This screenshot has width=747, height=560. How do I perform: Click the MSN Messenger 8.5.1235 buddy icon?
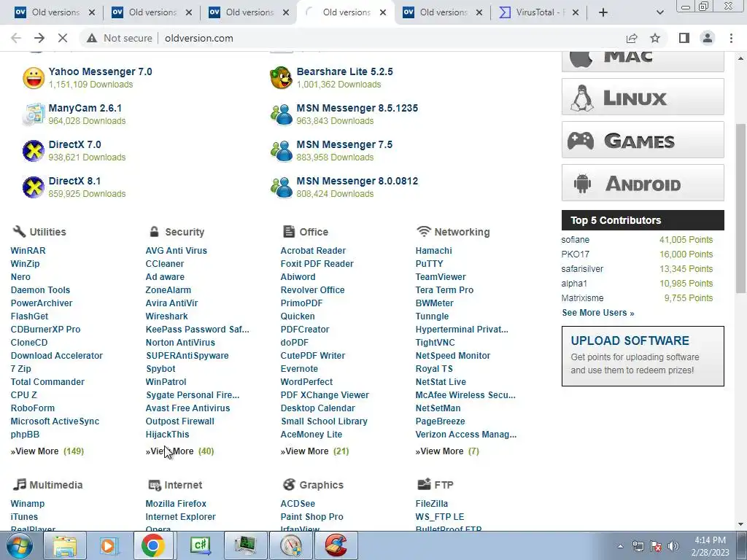pos(281,114)
